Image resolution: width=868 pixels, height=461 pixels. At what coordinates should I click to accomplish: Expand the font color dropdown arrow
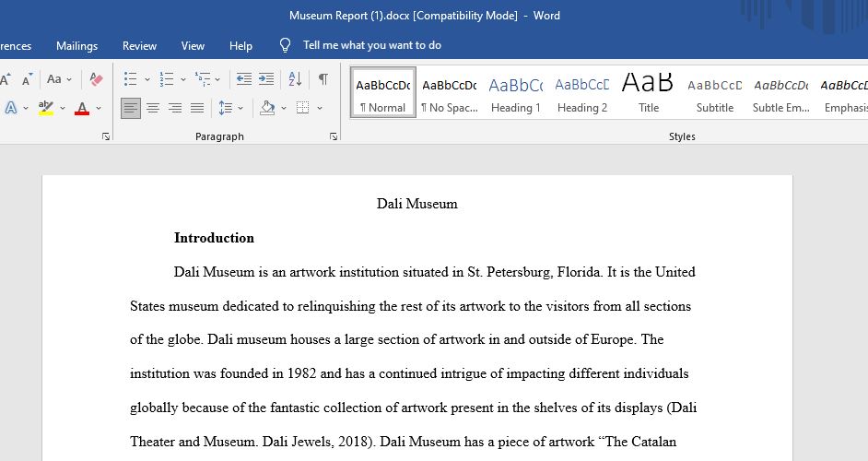[x=99, y=108]
